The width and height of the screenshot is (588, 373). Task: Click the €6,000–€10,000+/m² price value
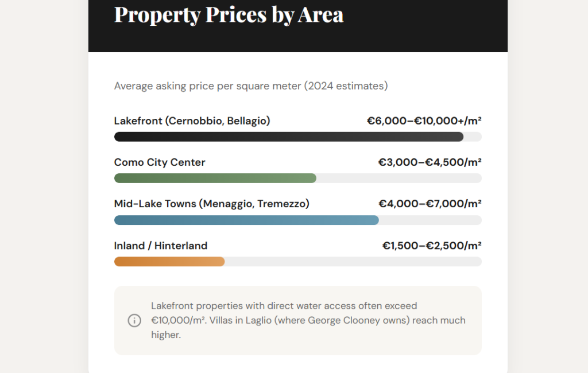point(424,121)
